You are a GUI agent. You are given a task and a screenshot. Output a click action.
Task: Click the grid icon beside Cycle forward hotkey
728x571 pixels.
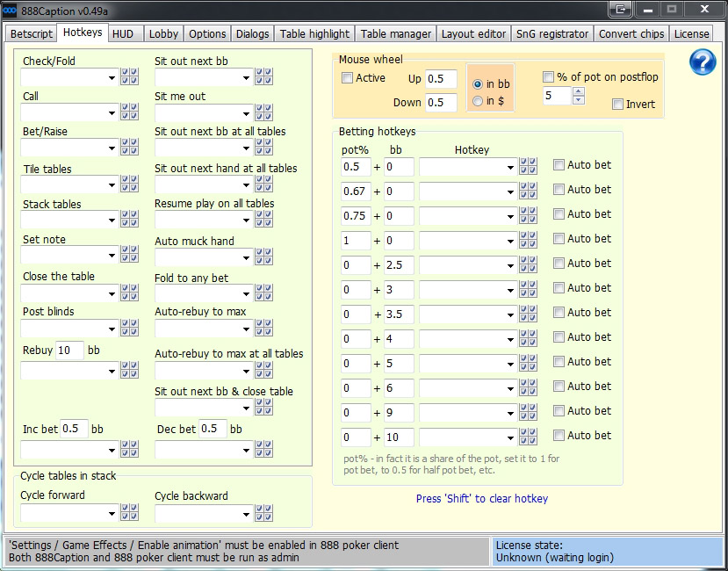[x=129, y=512]
